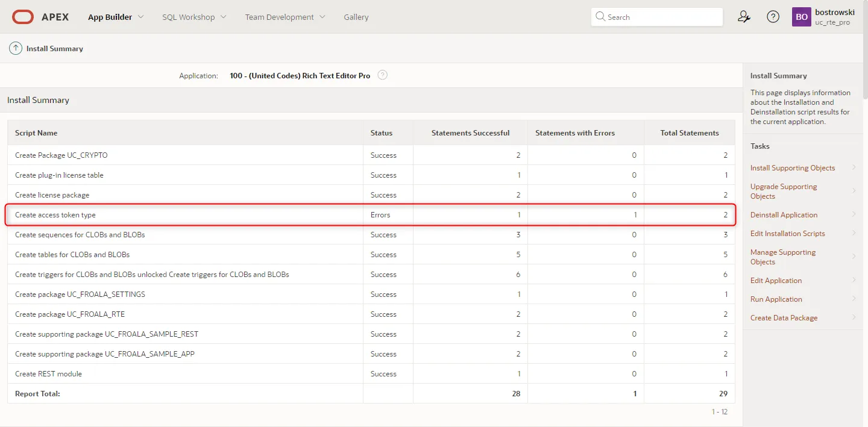Click total statements value 29
The height and width of the screenshot is (427, 868).
(x=722, y=394)
